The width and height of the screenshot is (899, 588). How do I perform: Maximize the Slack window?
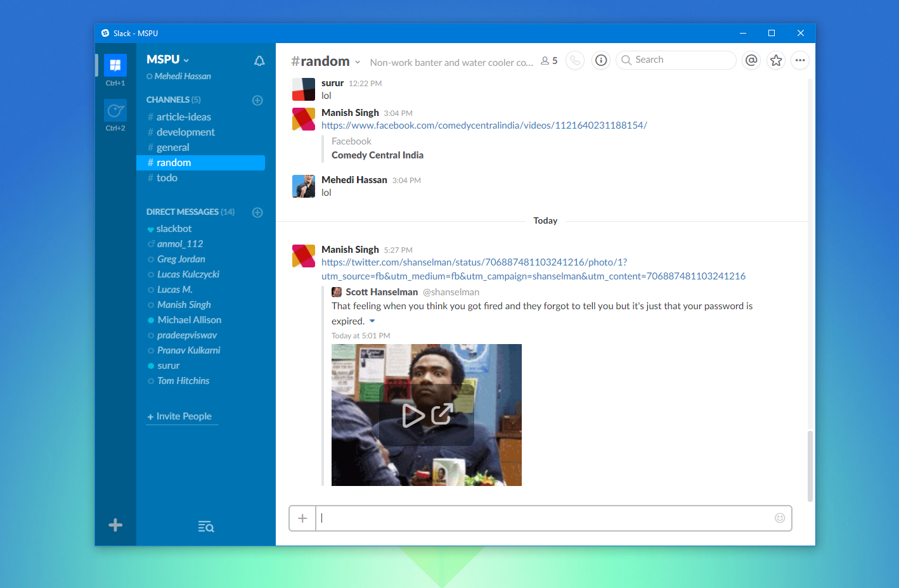(x=772, y=34)
